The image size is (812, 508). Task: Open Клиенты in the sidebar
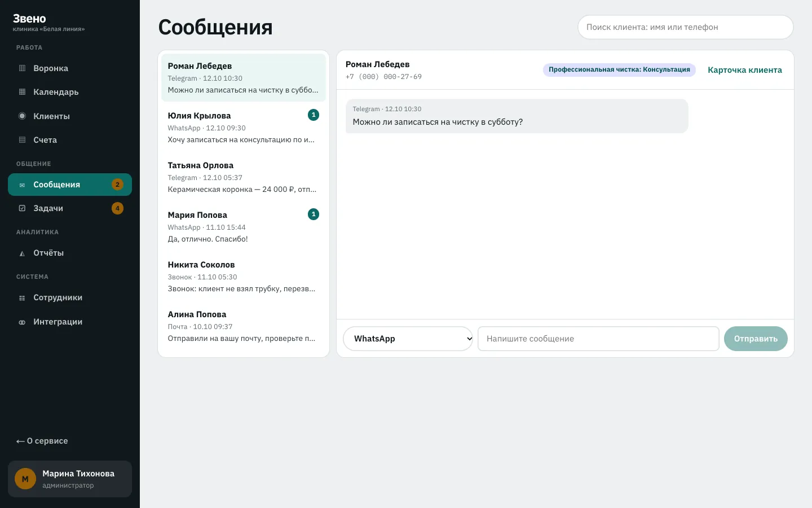point(70,116)
